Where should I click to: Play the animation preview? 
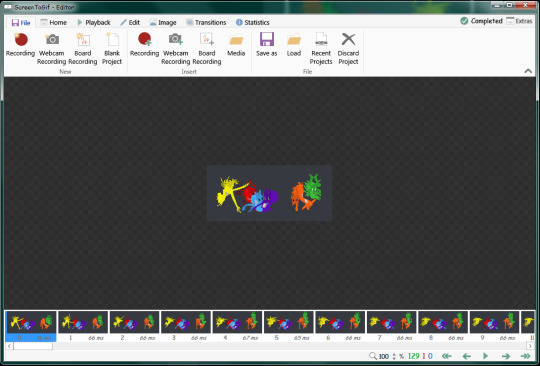pos(486,356)
